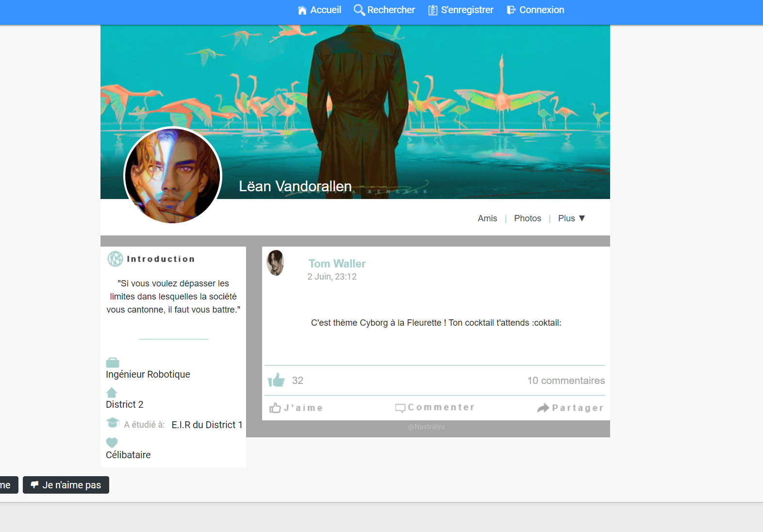Click the Introduction globe icon

coord(115,259)
